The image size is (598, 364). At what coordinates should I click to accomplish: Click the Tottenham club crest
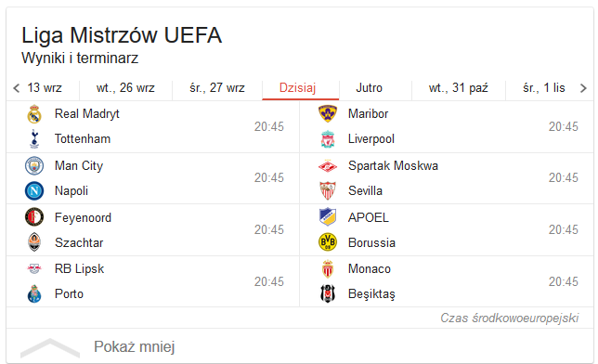[x=34, y=139]
